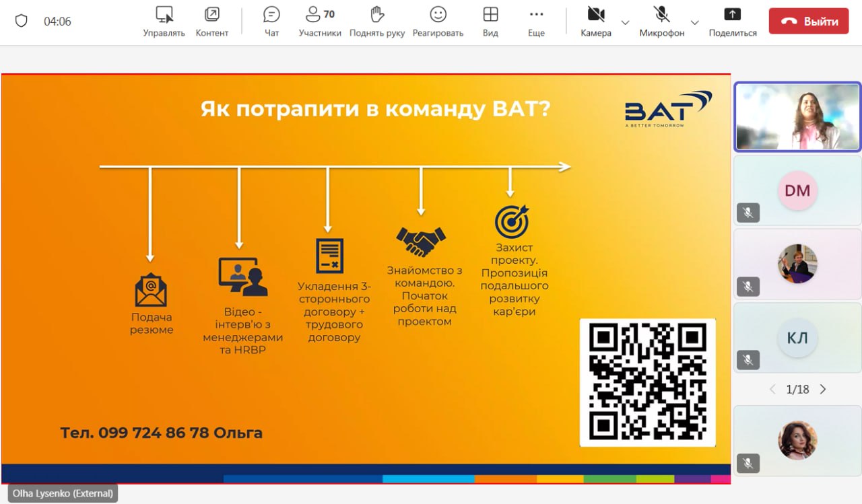Leave the meeting with Выйти

coord(809,21)
